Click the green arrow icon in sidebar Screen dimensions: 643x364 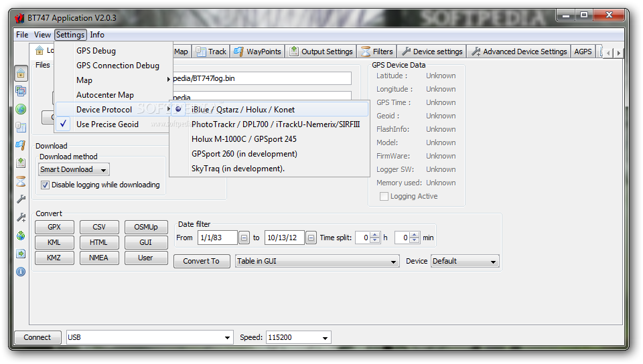pyautogui.click(x=21, y=254)
